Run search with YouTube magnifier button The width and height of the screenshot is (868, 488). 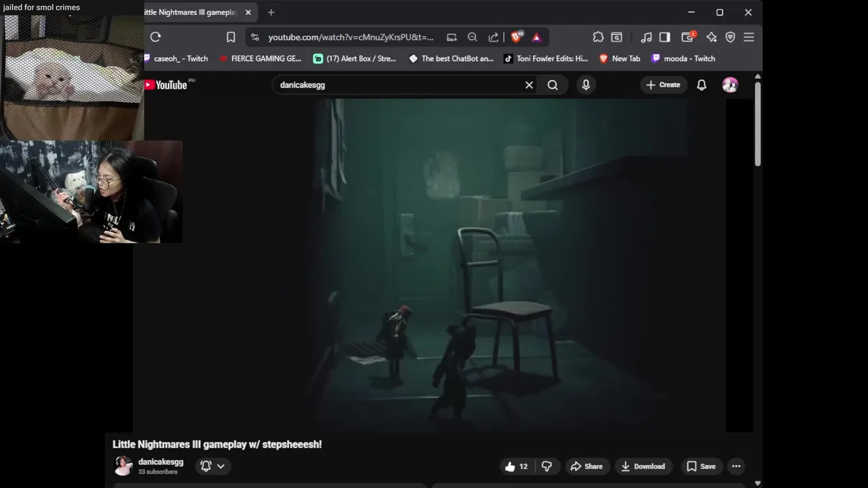(553, 85)
